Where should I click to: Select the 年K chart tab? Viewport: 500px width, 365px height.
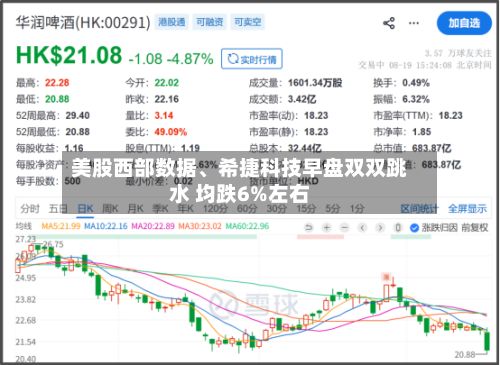coord(185,209)
